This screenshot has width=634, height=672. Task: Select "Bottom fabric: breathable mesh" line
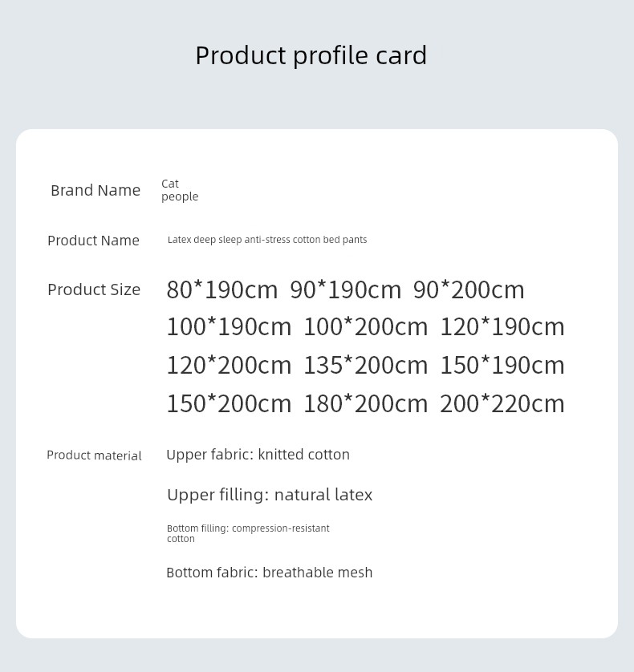click(269, 573)
